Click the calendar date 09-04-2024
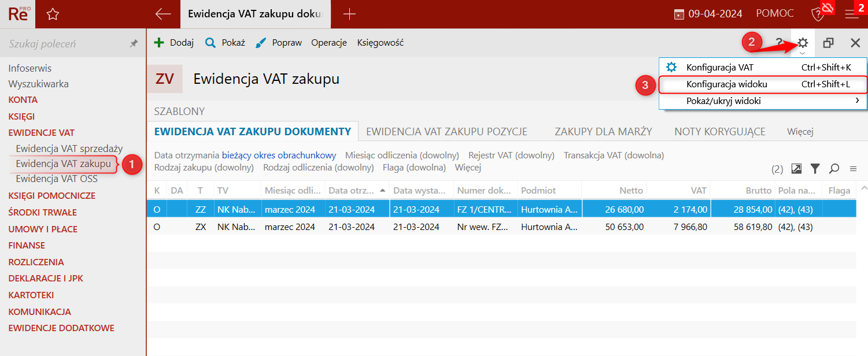This screenshot has height=356, width=868. (x=709, y=14)
